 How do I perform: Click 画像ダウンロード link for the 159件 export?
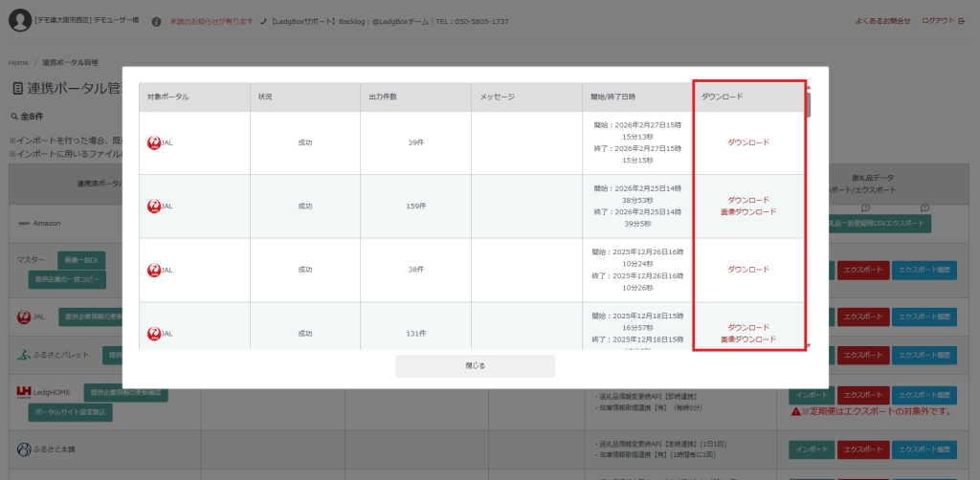click(x=748, y=212)
